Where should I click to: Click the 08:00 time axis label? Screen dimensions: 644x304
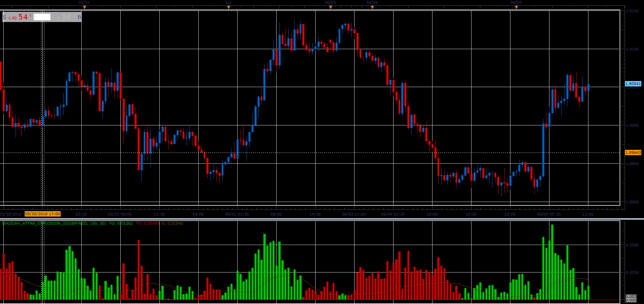click(x=276, y=214)
